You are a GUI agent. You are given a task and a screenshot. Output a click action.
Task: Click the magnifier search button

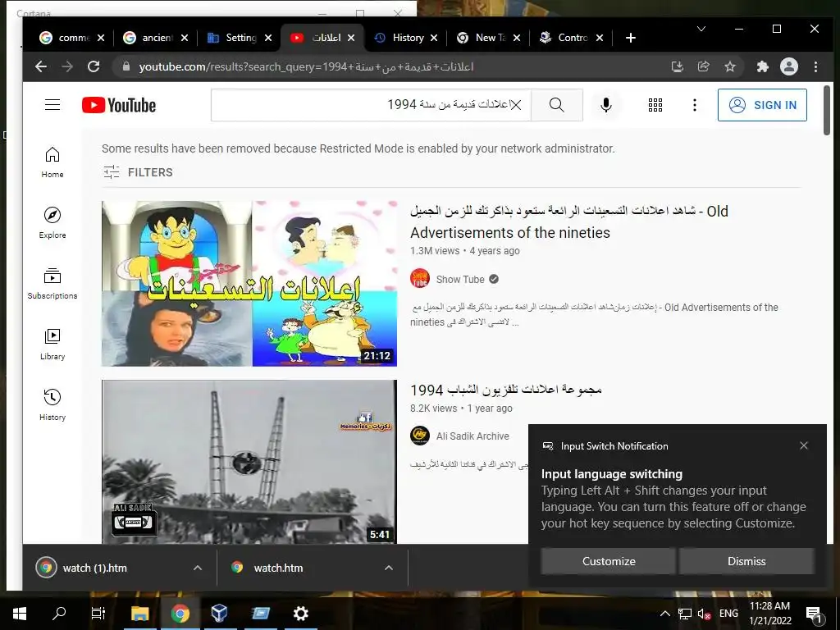point(557,105)
